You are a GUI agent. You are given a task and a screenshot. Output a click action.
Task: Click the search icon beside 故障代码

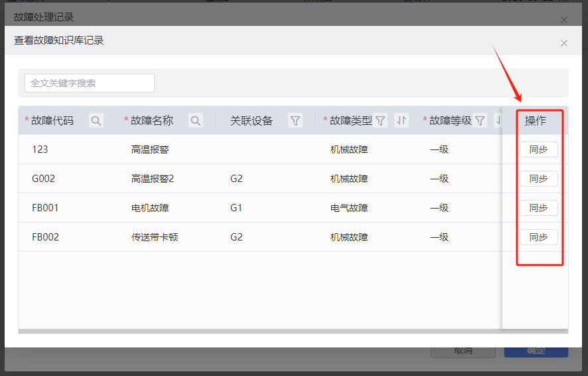click(96, 120)
